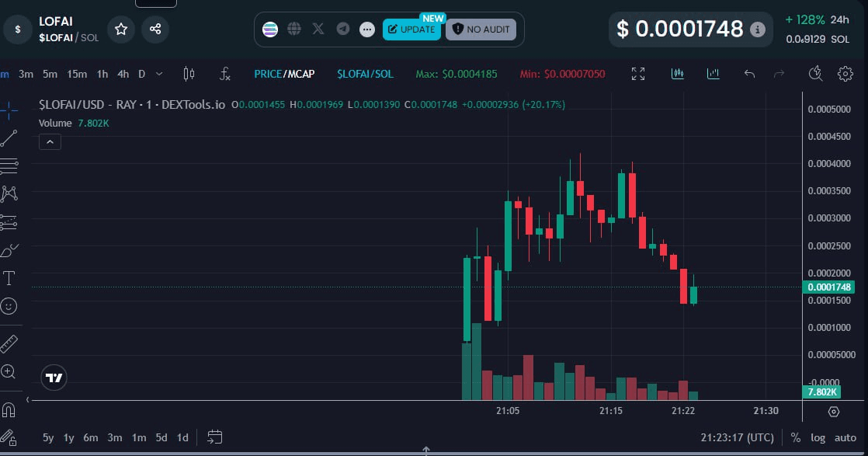Open the Solana chain icon
Viewport: 868px width, 456px height.
[x=270, y=30]
